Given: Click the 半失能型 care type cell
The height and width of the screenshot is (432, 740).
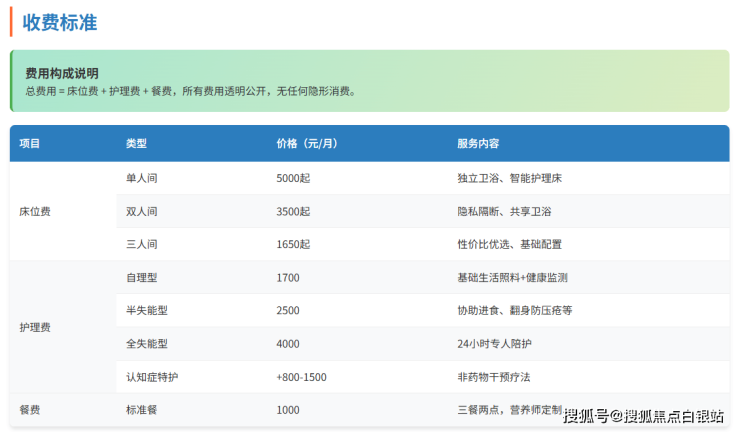Looking at the screenshot, I should [147, 310].
